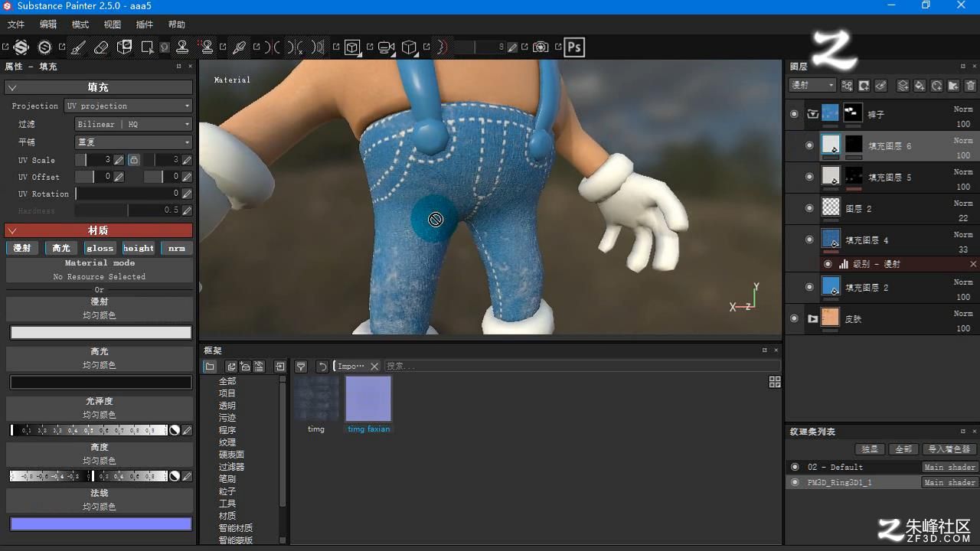Select the Material picker eyedropper tool
This screenshot has width=980, height=551.
click(240, 47)
